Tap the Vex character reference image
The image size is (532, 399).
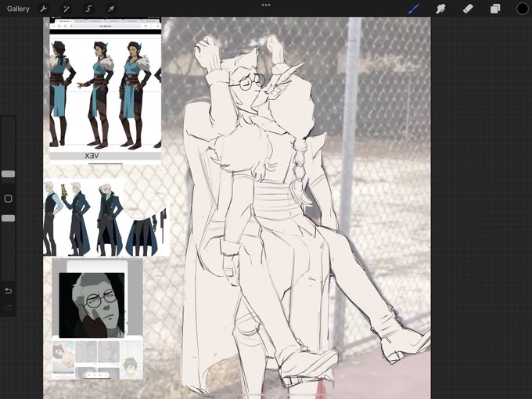click(105, 91)
